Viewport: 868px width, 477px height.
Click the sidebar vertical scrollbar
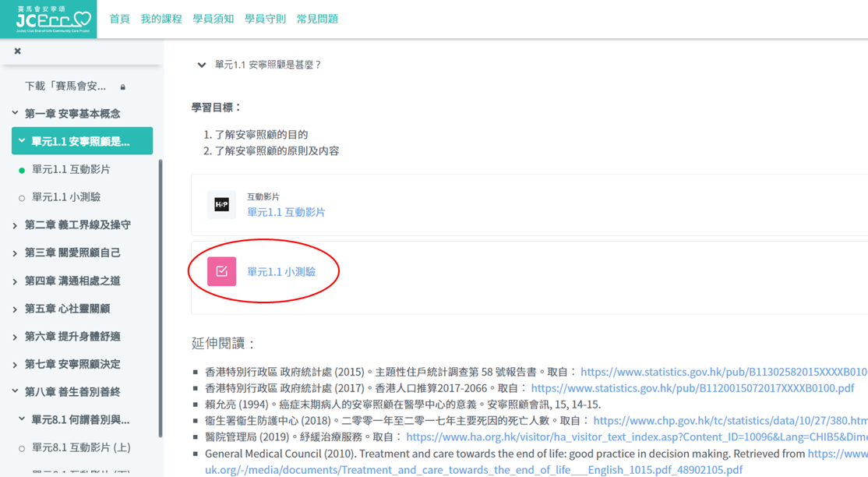click(x=161, y=296)
